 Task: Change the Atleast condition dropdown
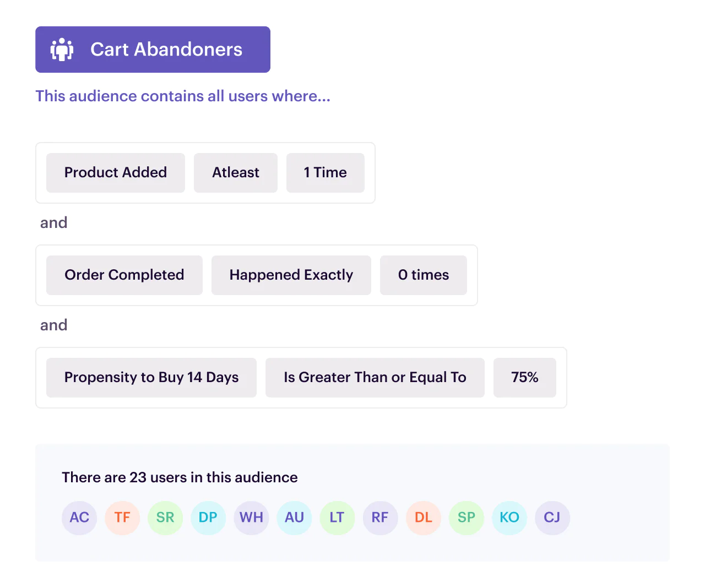(x=235, y=172)
